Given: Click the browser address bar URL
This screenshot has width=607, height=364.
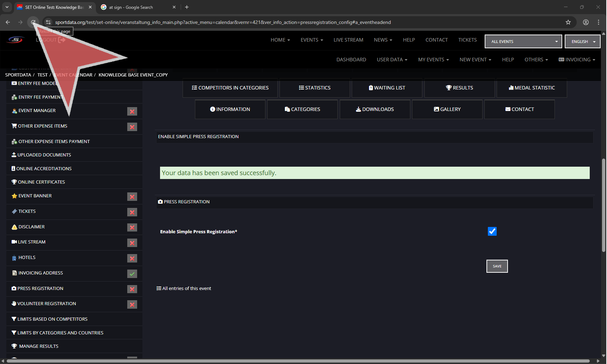Looking at the screenshot, I should pyautogui.click(x=223, y=22).
